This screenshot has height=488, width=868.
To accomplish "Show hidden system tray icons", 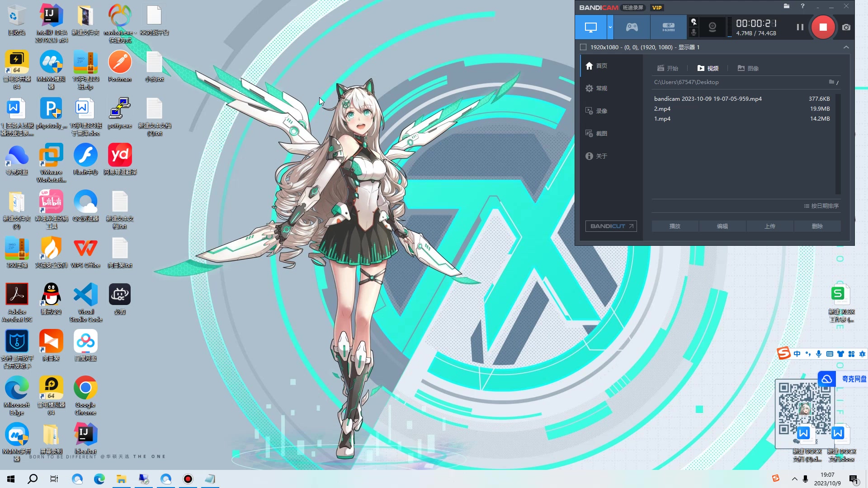I will point(794,479).
